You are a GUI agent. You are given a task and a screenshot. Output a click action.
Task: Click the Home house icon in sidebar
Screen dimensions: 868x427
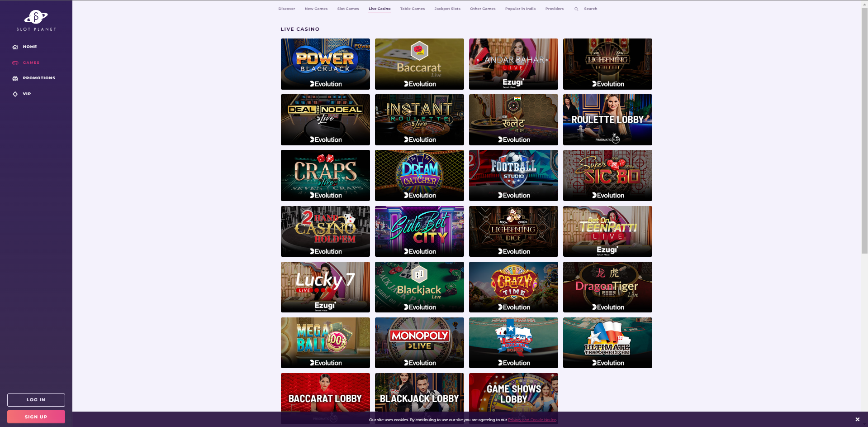click(15, 47)
